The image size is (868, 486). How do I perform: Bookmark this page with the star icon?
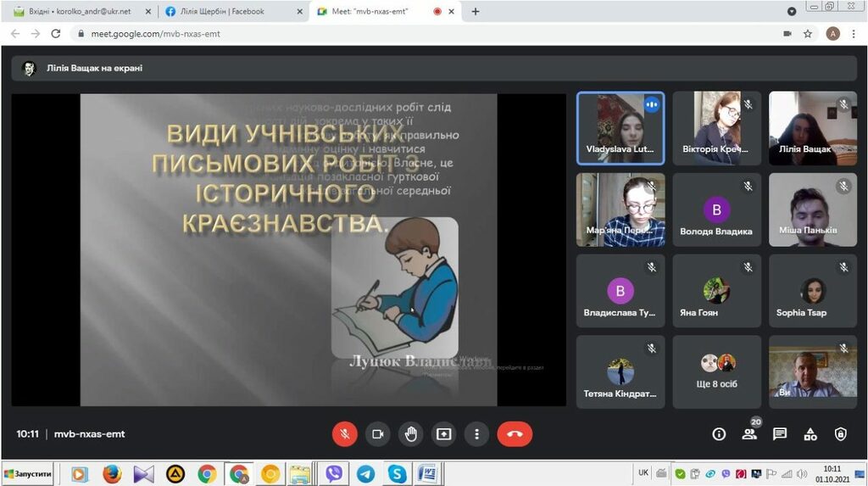pyautogui.click(x=808, y=34)
